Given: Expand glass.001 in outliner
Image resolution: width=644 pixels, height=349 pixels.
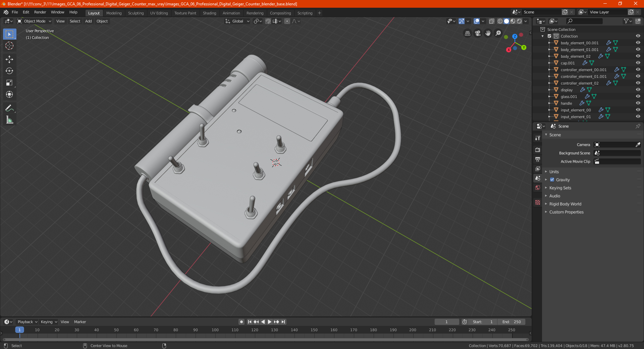Looking at the screenshot, I should (x=549, y=97).
